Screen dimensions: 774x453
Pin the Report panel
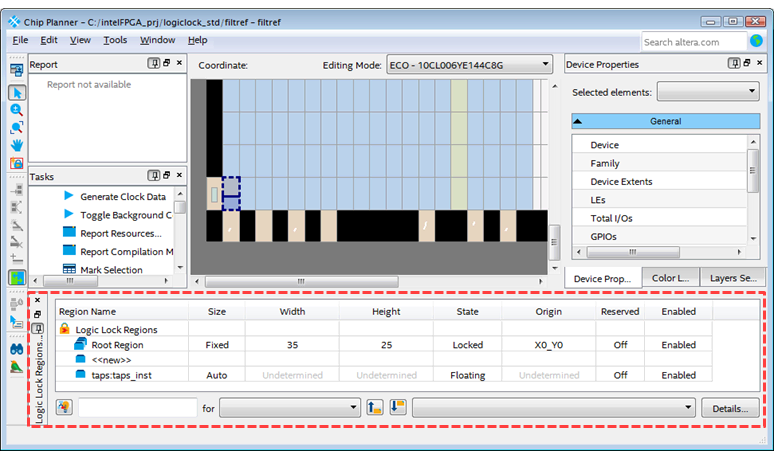point(153,64)
